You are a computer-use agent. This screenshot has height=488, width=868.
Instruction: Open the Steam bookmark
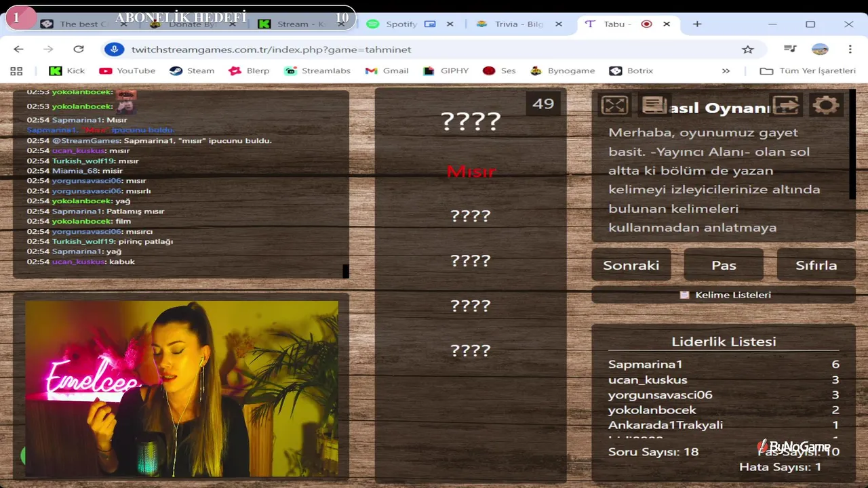coord(192,70)
